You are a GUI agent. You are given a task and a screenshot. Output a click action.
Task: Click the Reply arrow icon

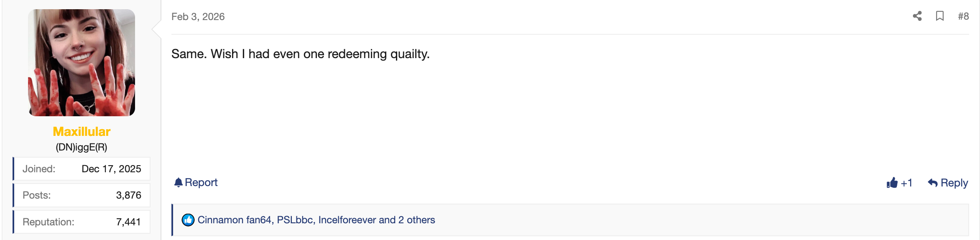coord(933,183)
